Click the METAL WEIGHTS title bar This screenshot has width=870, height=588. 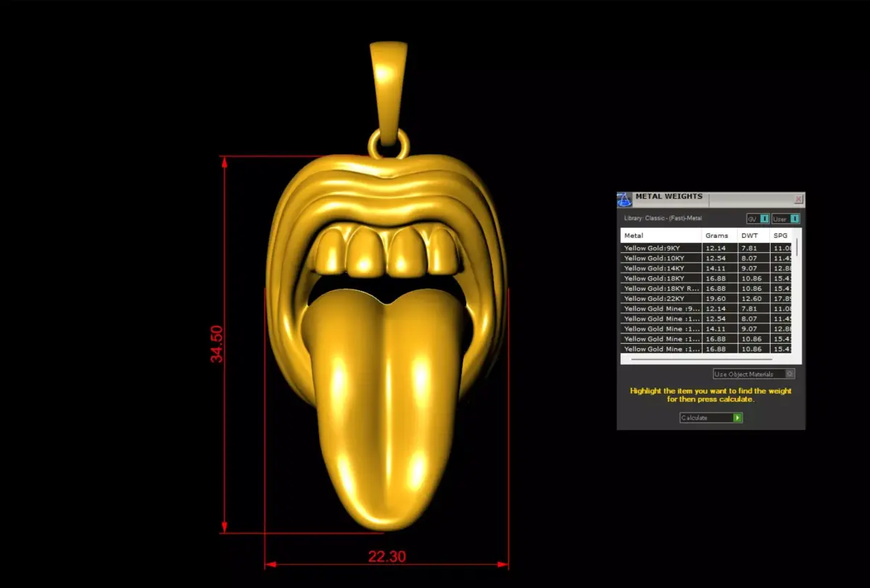(711, 199)
